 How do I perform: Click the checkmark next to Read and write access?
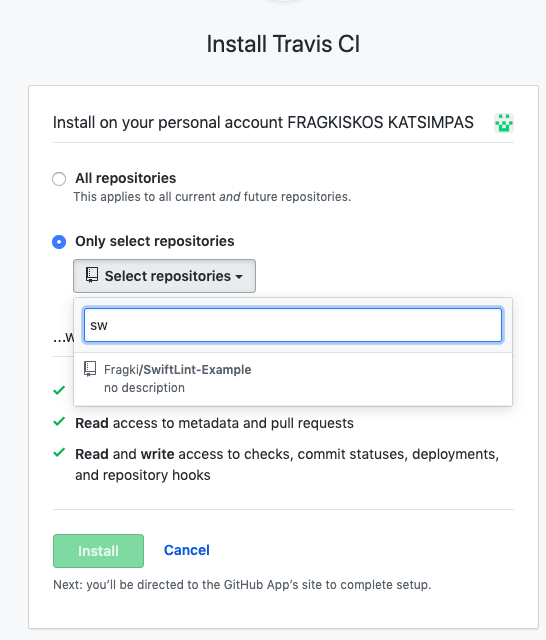tap(59, 453)
